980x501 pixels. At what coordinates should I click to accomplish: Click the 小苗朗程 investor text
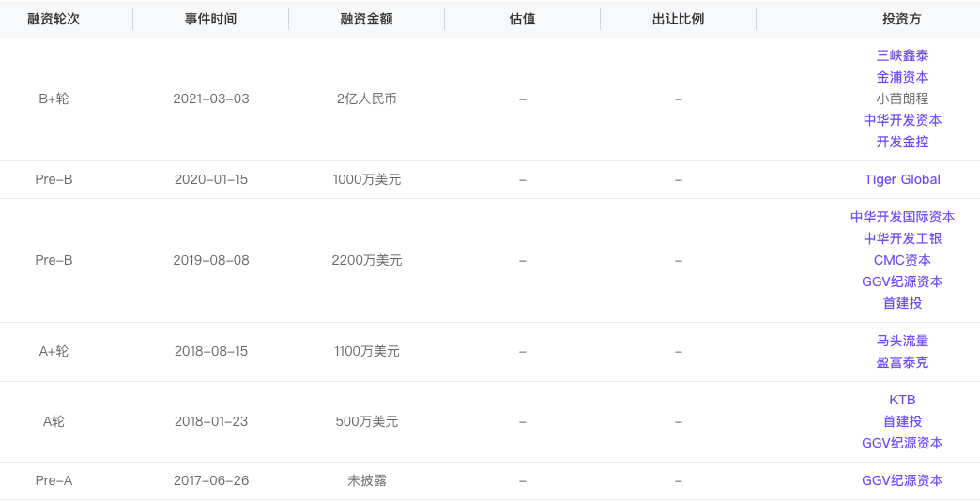coord(902,99)
